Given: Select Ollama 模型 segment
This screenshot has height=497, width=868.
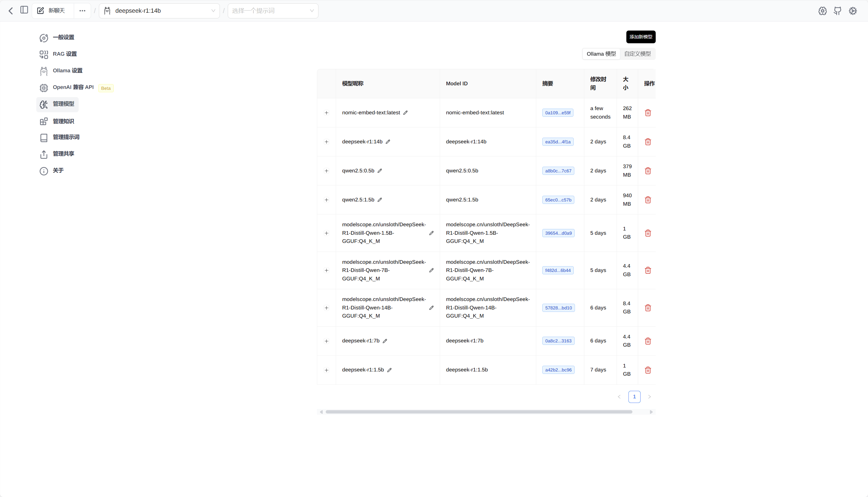Looking at the screenshot, I should tap(601, 54).
